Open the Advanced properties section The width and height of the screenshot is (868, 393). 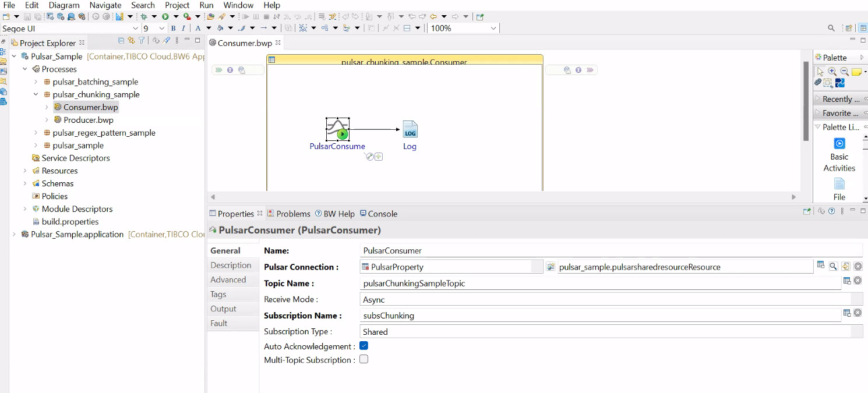[x=228, y=279]
